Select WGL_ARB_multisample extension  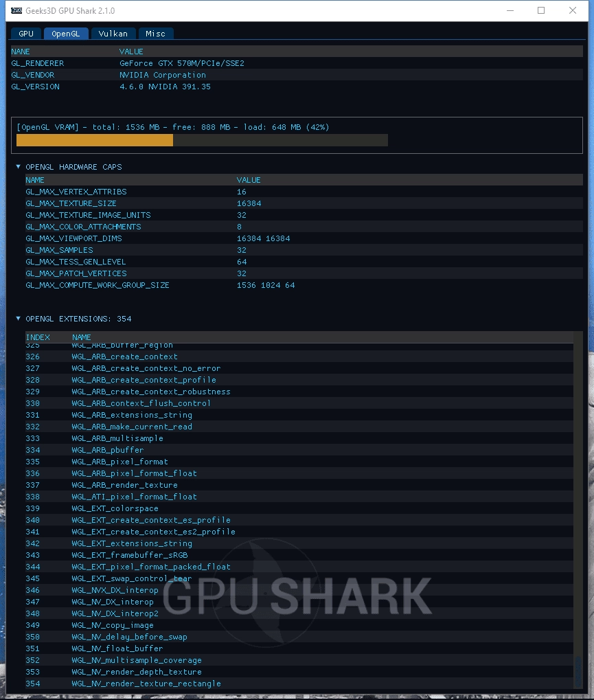tap(299, 438)
